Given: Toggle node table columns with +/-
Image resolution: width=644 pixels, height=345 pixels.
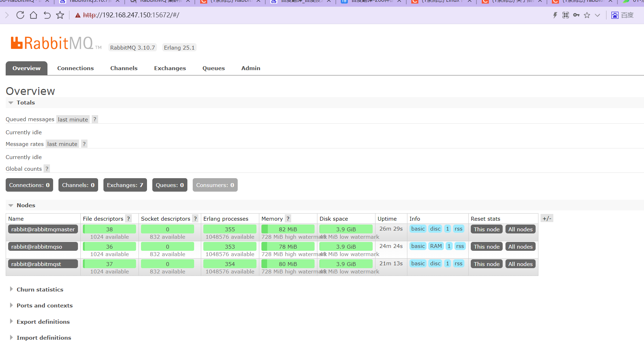Looking at the screenshot, I should [547, 218].
